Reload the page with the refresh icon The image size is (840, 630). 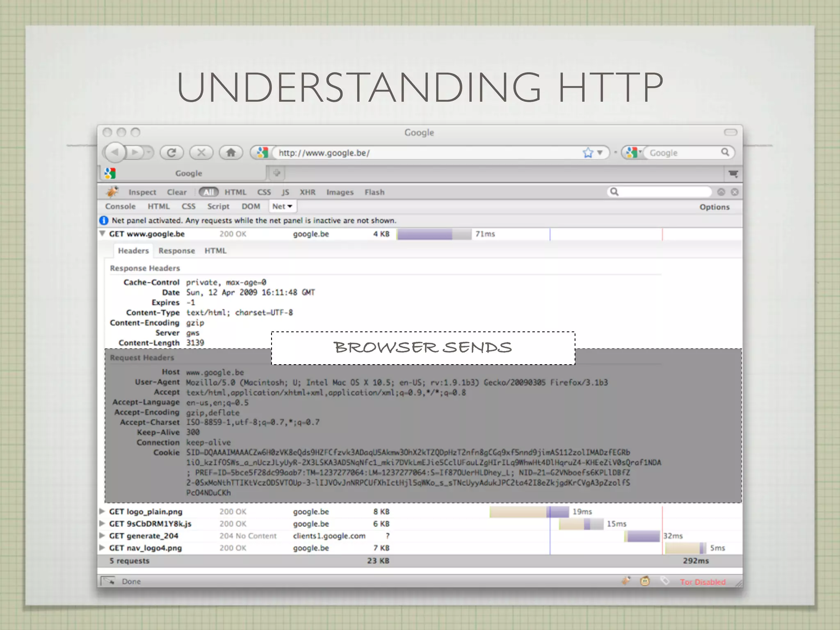coord(171,153)
